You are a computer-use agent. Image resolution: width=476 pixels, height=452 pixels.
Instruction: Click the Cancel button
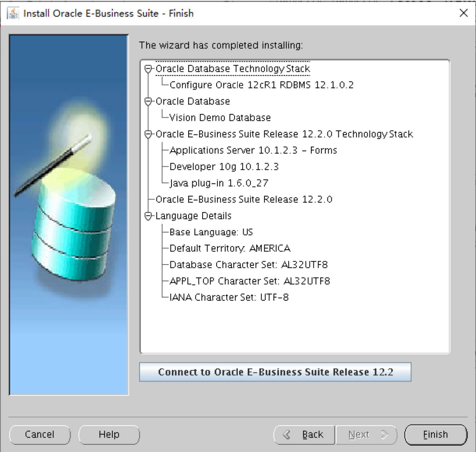40,435
